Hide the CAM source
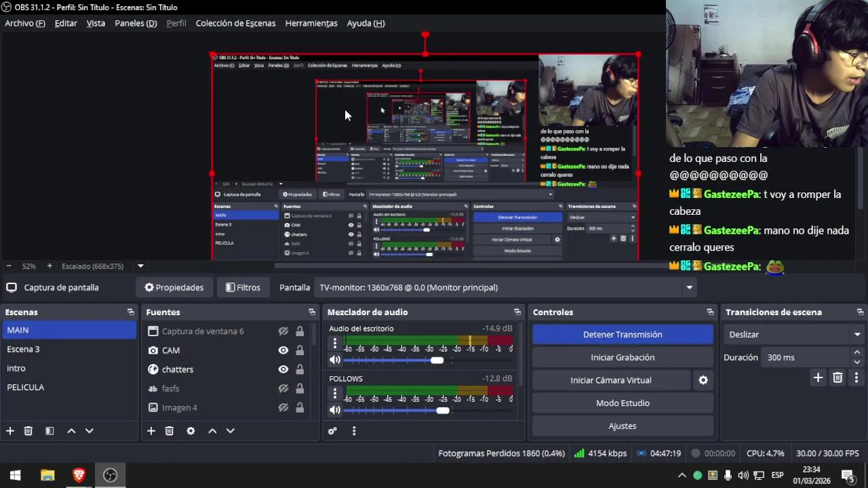This screenshot has height=488, width=868. pos(283,350)
